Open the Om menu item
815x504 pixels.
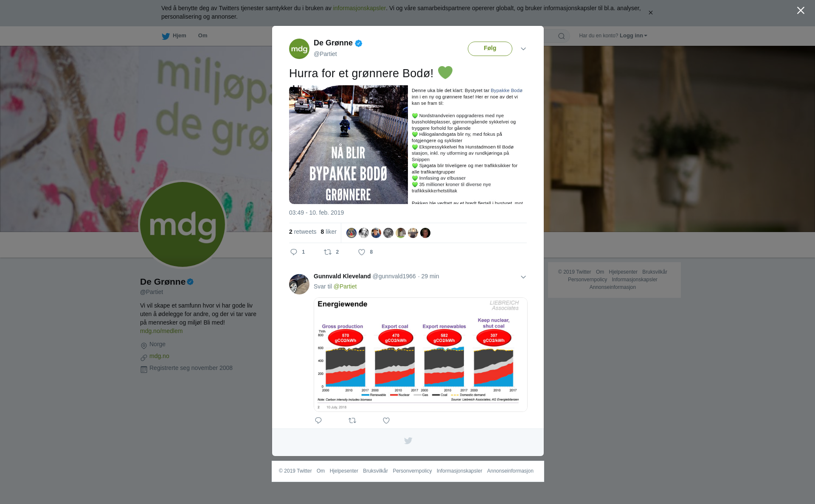coord(202,36)
